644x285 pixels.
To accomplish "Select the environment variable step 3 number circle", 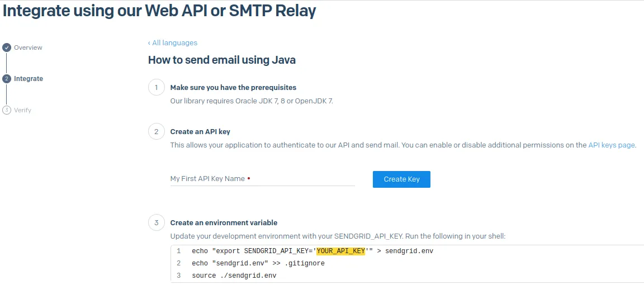I will pyautogui.click(x=157, y=222).
